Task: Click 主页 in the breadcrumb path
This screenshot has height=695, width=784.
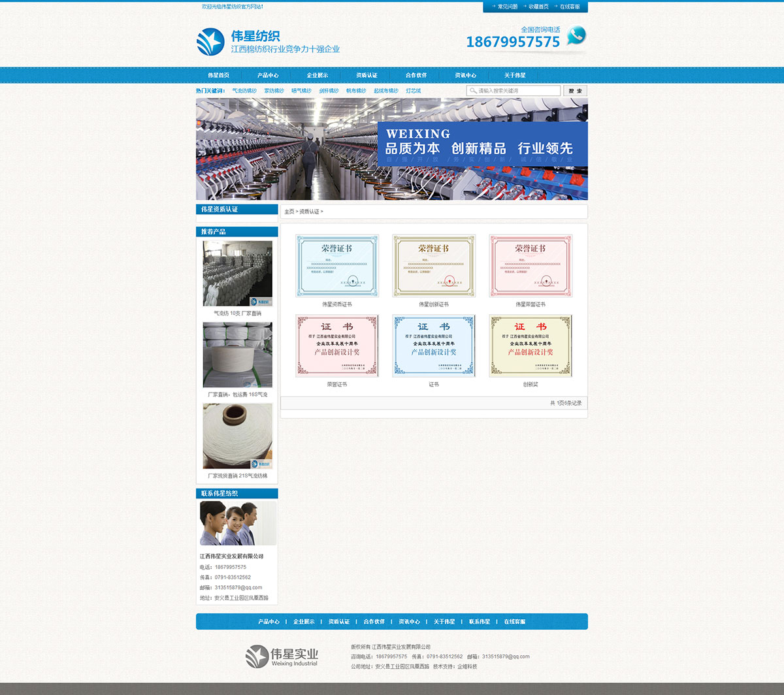Action: [289, 212]
